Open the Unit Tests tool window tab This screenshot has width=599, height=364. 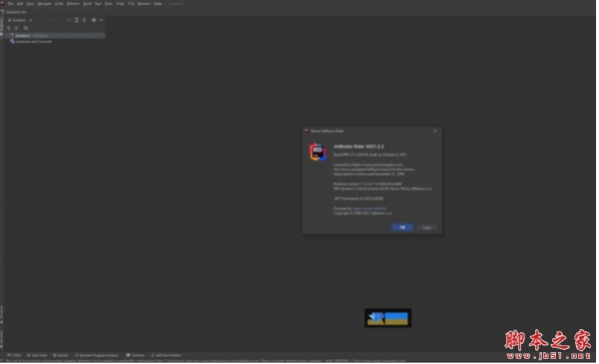coord(37,356)
